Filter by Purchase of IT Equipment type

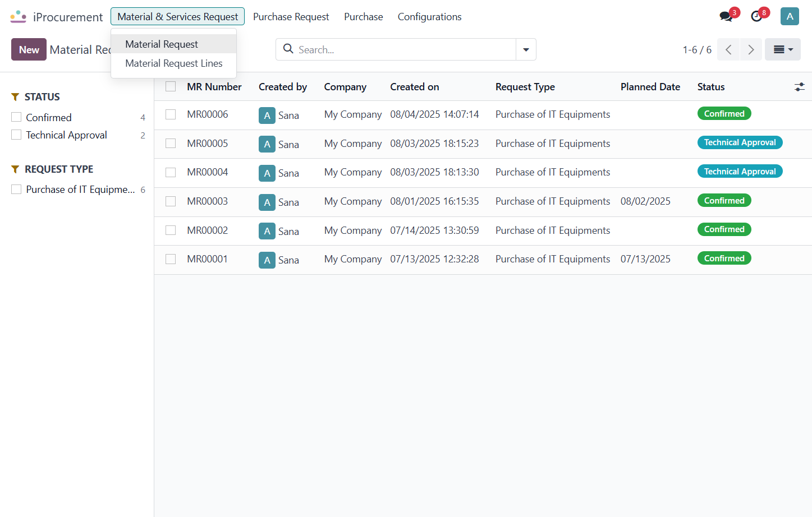16,190
